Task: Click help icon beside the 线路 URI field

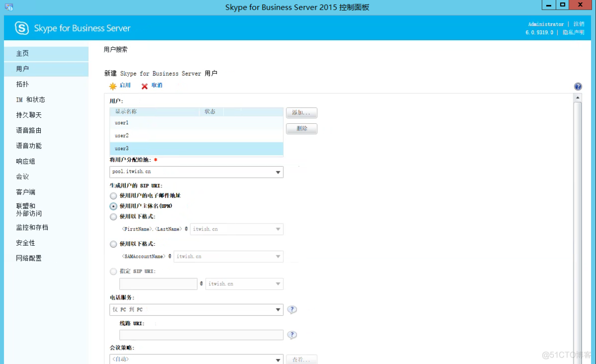Action: [x=291, y=335]
